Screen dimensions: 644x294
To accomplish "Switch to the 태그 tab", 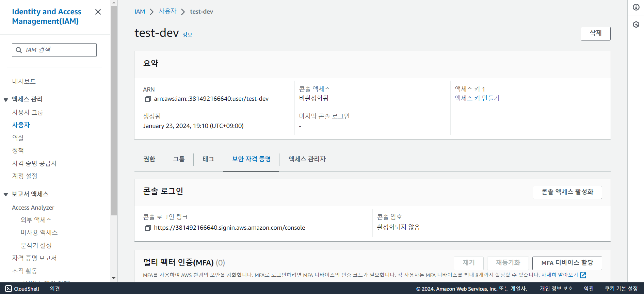I will point(208,159).
